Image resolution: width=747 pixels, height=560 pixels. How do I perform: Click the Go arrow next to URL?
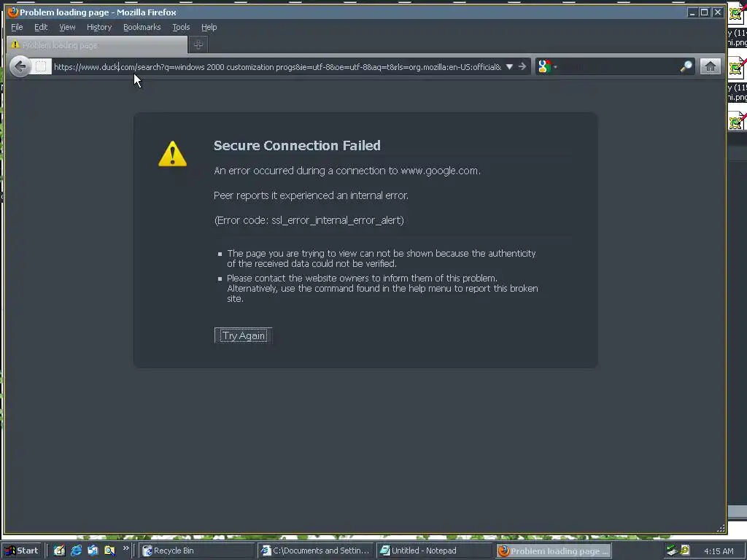click(522, 66)
